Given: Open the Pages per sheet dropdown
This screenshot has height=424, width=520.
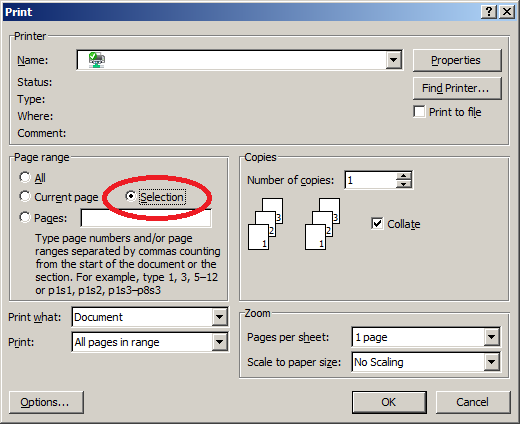Looking at the screenshot, I should pyautogui.click(x=492, y=337).
